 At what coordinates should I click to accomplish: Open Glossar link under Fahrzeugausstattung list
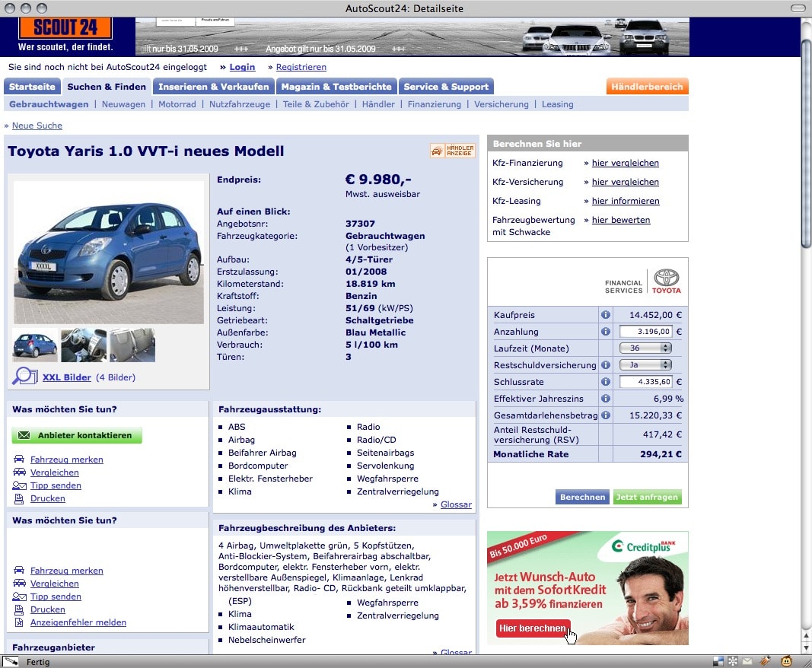(x=456, y=504)
